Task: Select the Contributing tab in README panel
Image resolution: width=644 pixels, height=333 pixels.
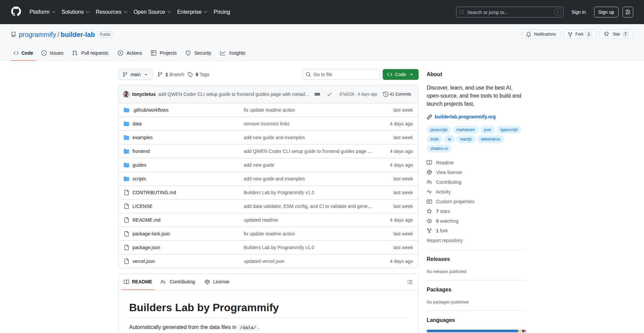Action: 178,282
